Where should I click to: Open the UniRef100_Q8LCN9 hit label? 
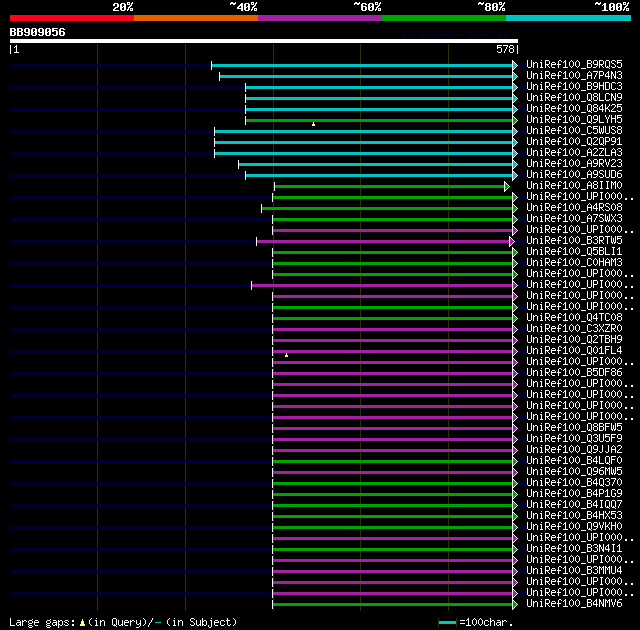point(574,98)
